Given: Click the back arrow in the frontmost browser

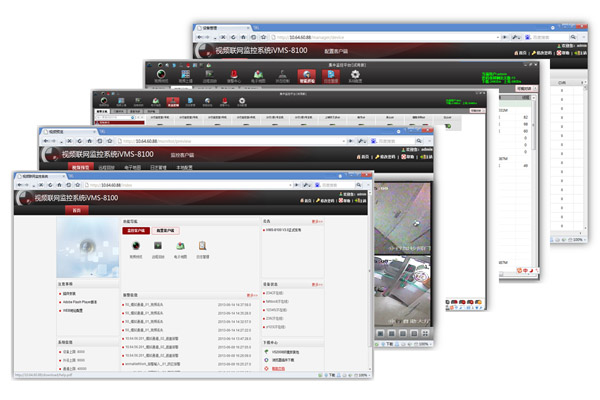Looking at the screenshot, I should [20, 185].
